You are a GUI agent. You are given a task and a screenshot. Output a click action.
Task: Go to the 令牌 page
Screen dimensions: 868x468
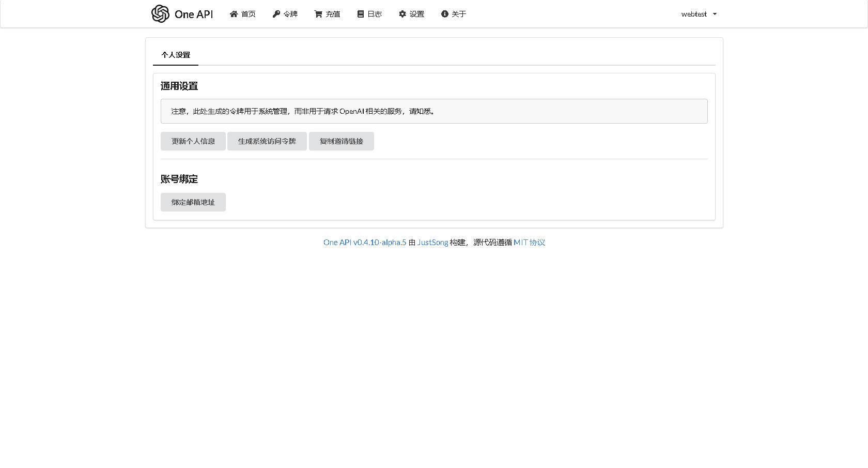(285, 14)
